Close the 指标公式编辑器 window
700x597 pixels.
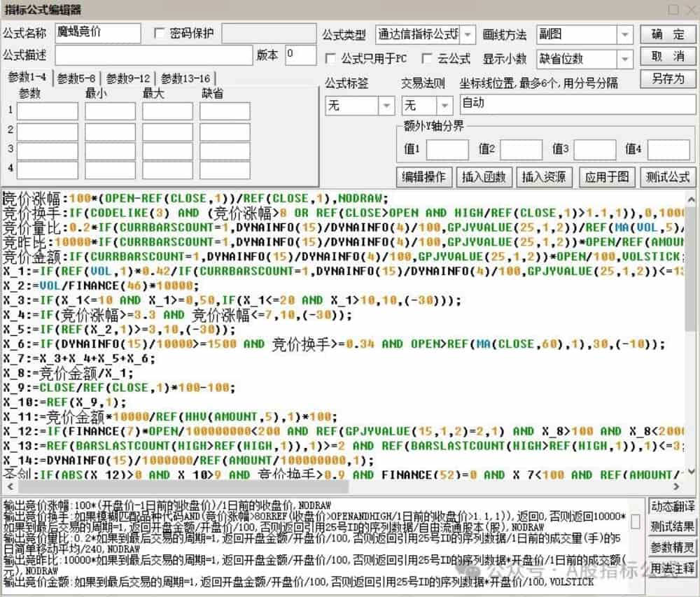693,9
